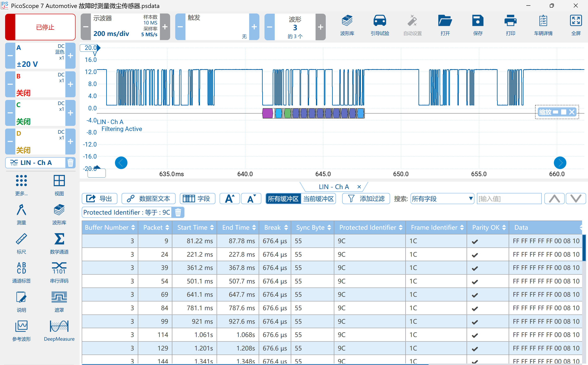The height and width of the screenshot is (365, 588).
Task: Click Data to Text (数据至文本) button
Action: pos(148,199)
